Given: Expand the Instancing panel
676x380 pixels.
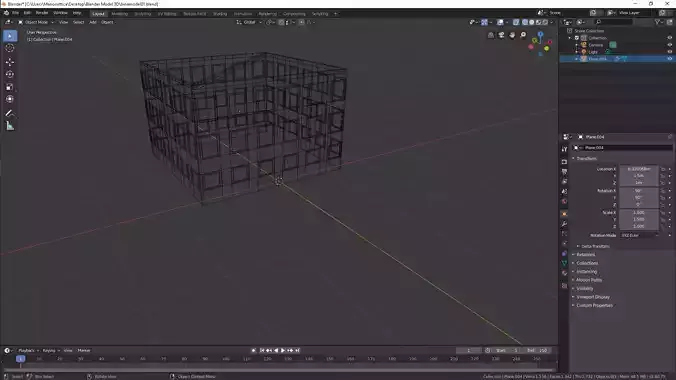Looking at the screenshot, I should [x=587, y=272].
